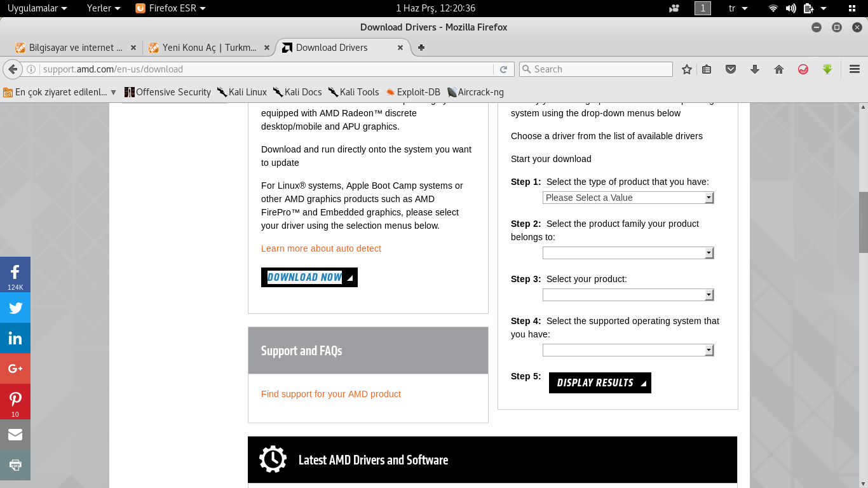The height and width of the screenshot is (488, 868).
Task: Go to the Firefox Home icon
Action: coord(779,69)
